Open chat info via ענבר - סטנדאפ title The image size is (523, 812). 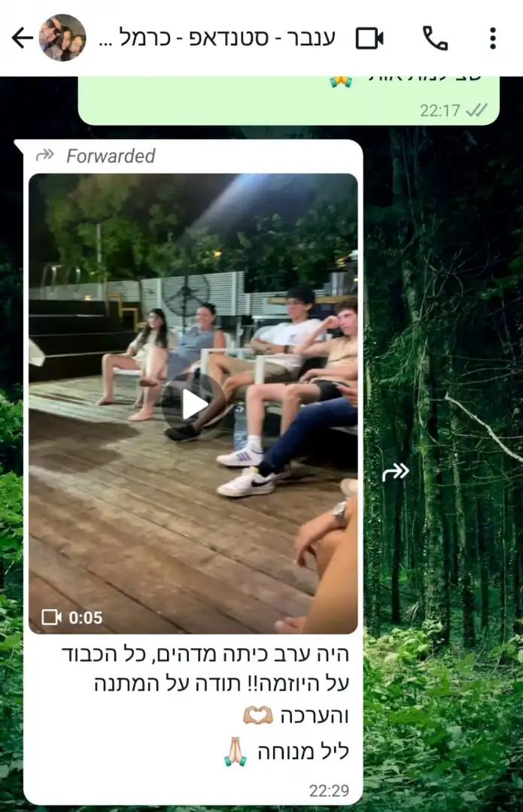217,38
